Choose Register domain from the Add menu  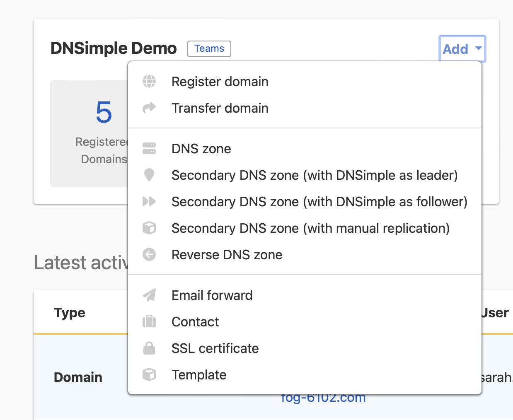(x=220, y=82)
